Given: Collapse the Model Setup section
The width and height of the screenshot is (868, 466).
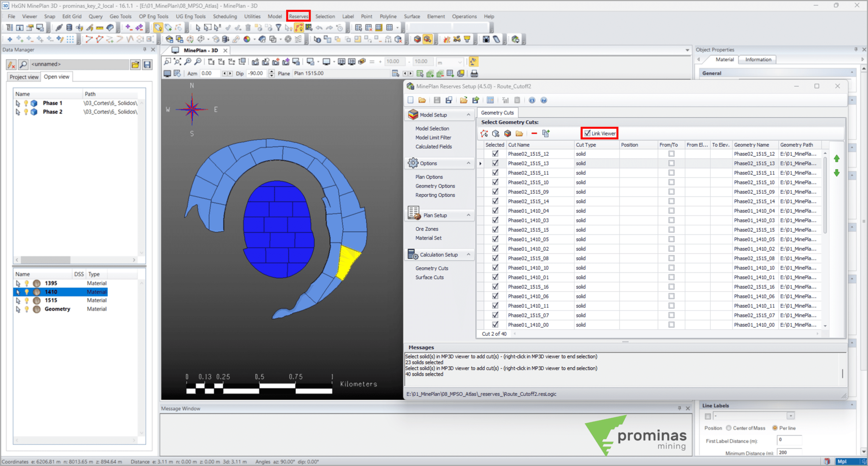Looking at the screenshot, I should tap(468, 115).
